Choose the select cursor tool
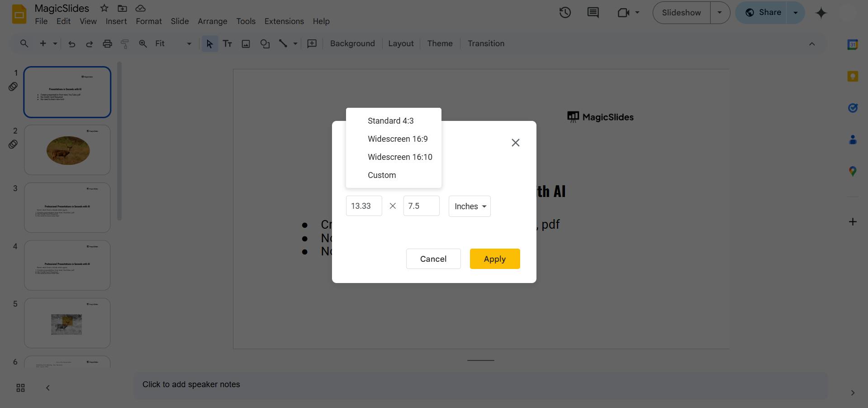Screen dimensions: 868x408 (209, 43)
